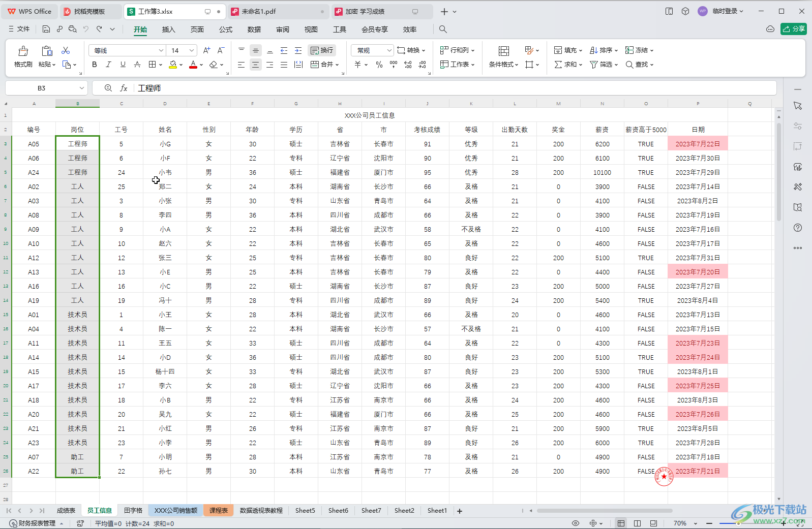The height and width of the screenshot is (529, 812).
Task: Click the add new sheet plus icon
Action: [460, 511]
